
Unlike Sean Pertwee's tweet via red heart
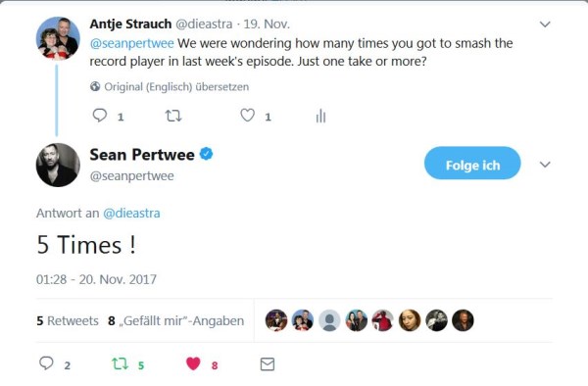(x=193, y=363)
